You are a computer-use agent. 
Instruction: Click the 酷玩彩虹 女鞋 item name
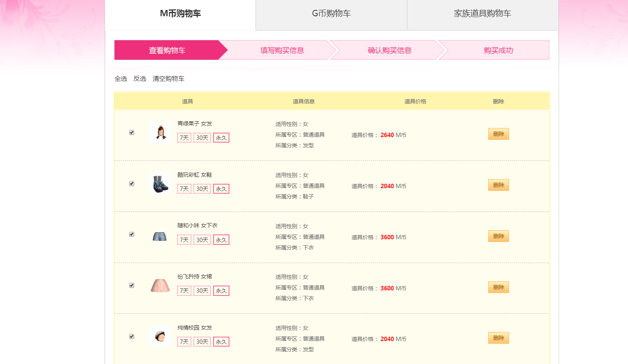click(x=195, y=175)
